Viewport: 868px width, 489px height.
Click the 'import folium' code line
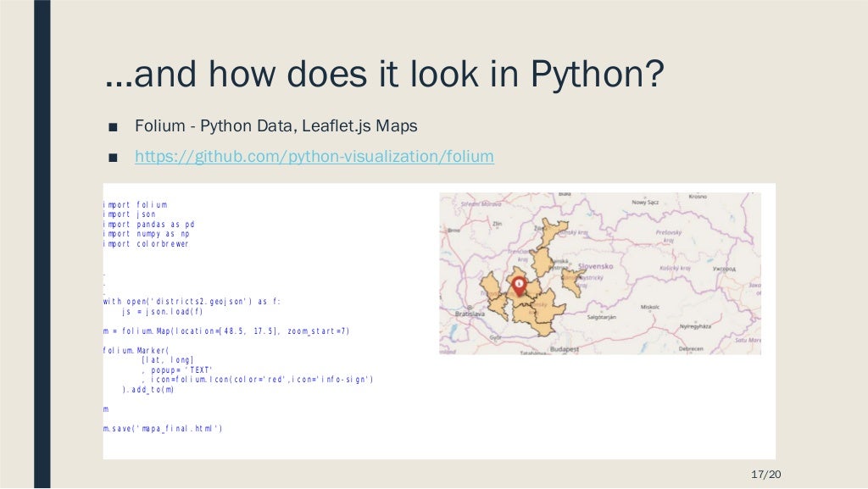point(135,205)
